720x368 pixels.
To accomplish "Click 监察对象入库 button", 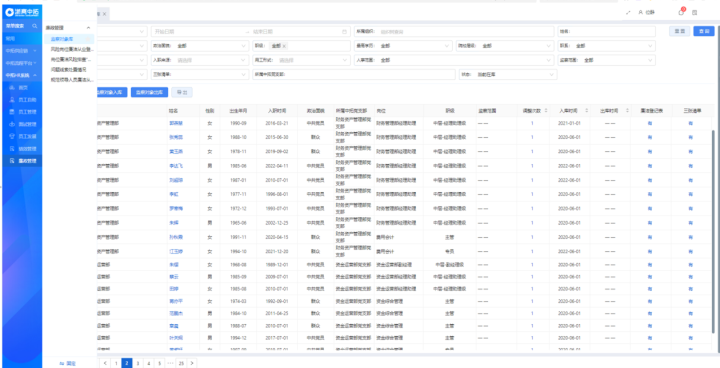I will coord(111,92).
